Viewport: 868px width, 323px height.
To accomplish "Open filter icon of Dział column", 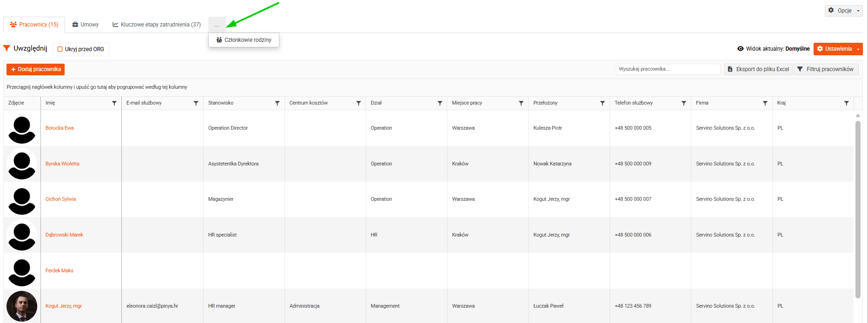I will 440,103.
